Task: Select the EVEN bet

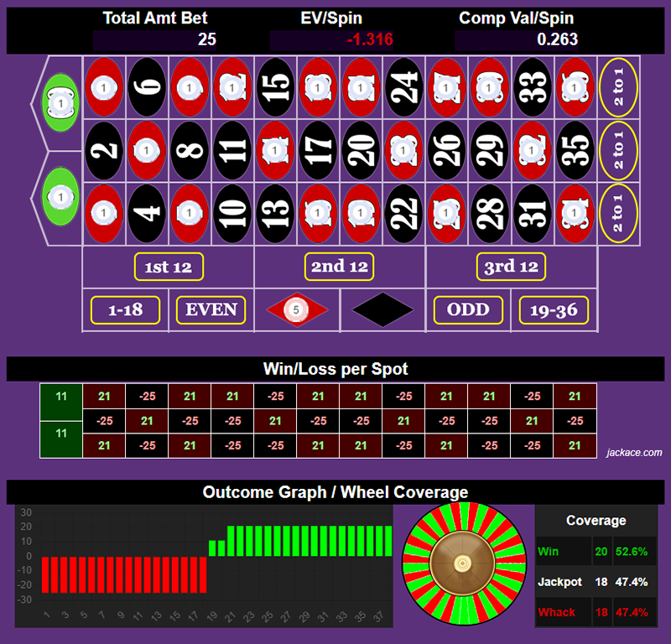Action: pyautogui.click(x=211, y=309)
